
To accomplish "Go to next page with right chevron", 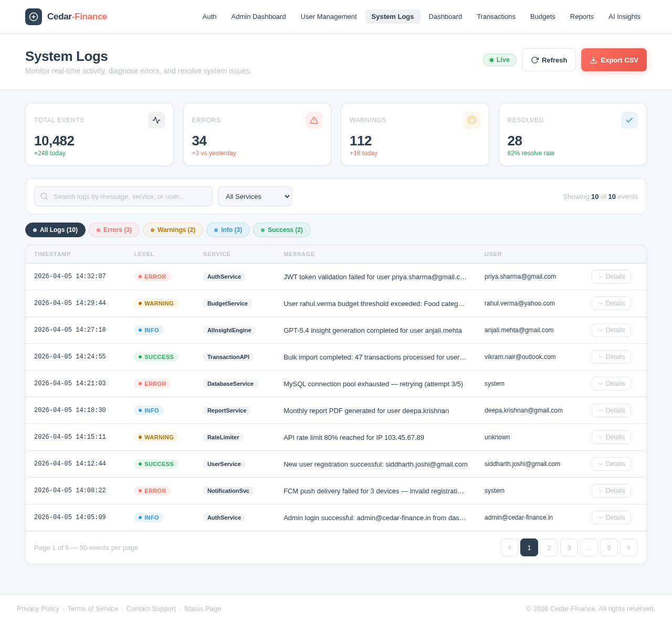I will click(x=629, y=547).
